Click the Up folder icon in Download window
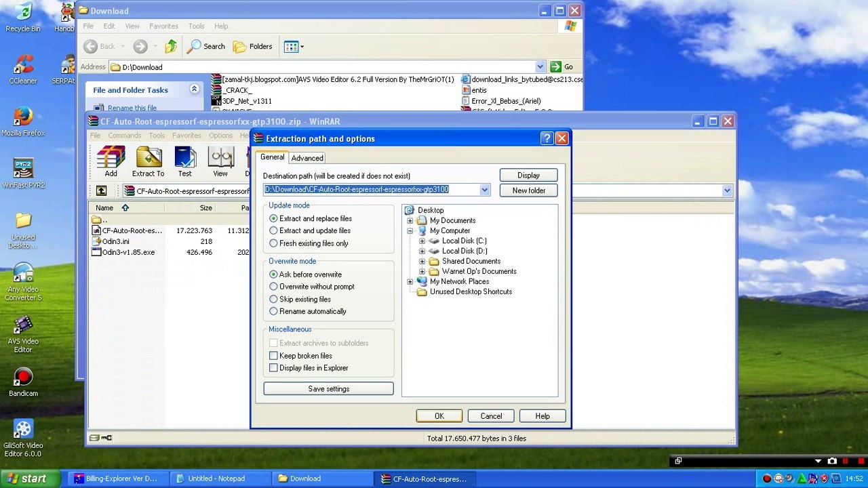Screen dimensions: 868x488 (170, 46)
